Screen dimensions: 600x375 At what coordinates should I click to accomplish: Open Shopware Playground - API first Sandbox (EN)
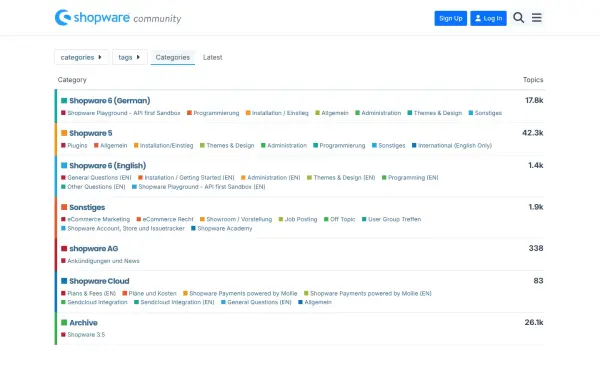click(202, 187)
